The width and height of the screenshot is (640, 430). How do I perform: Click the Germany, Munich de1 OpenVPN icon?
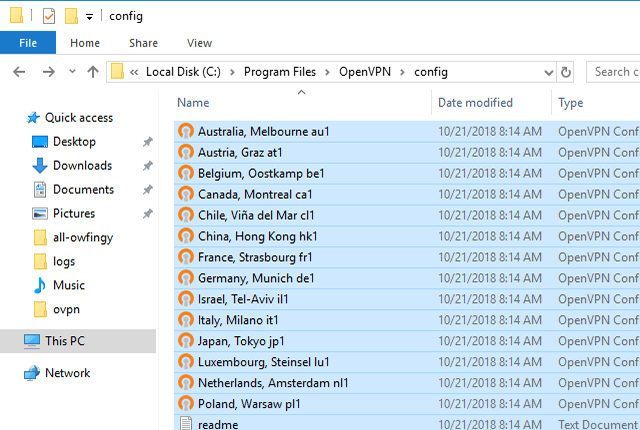(186, 278)
